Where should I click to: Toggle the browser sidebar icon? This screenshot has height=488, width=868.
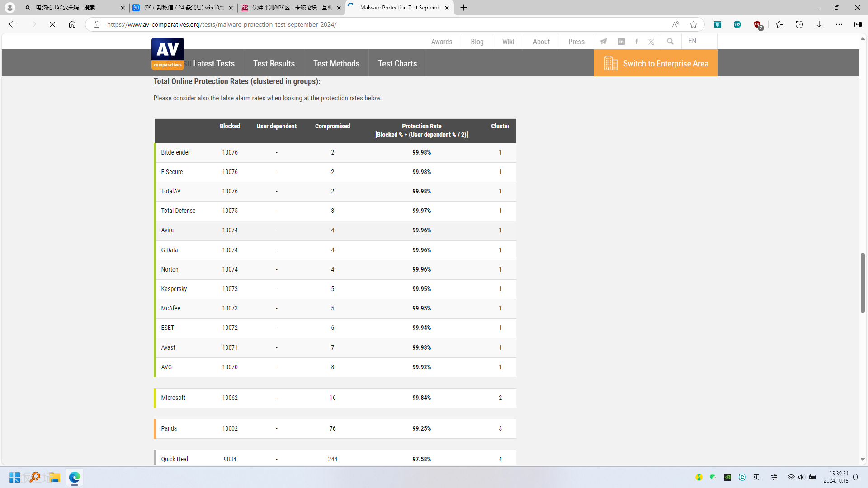point(858,24)
